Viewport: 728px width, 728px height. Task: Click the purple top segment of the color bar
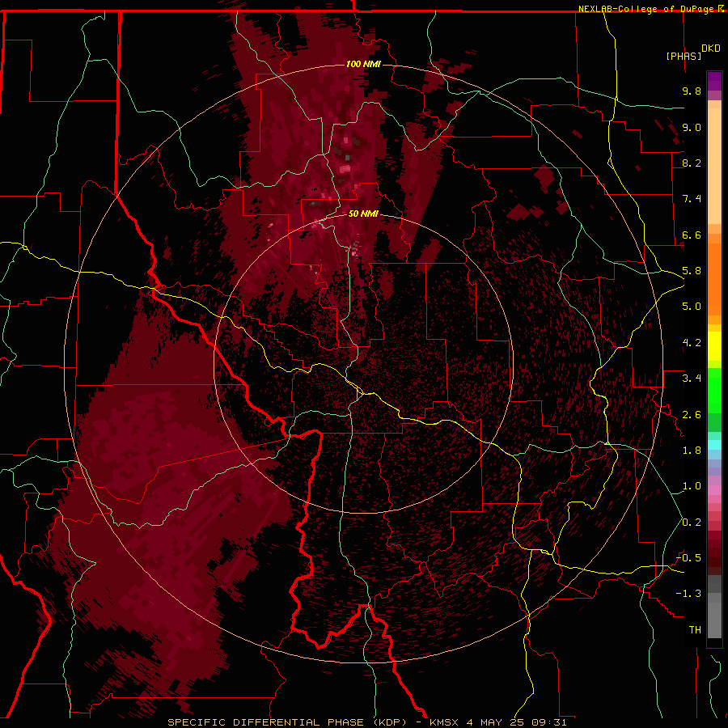[x=714, y=81]
